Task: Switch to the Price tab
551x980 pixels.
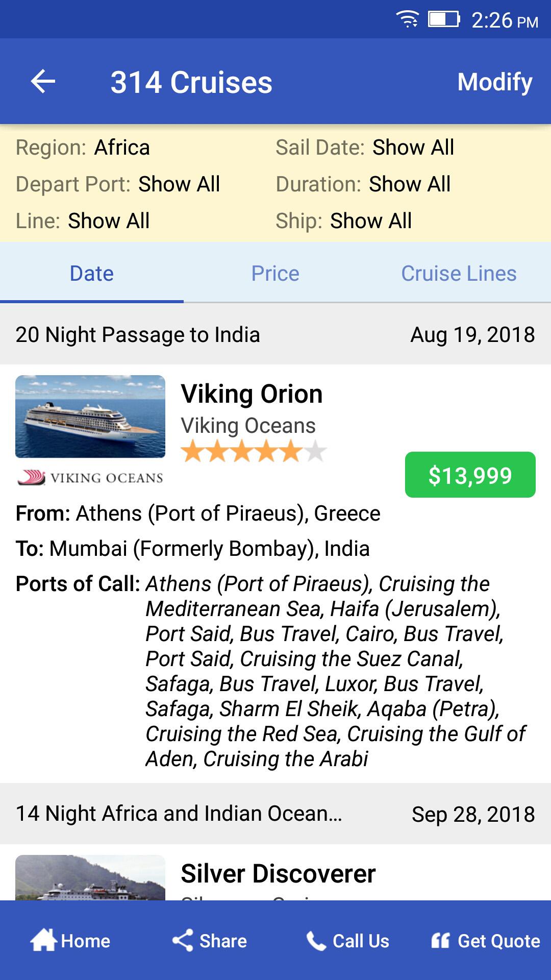Action: tap(275, 274)
